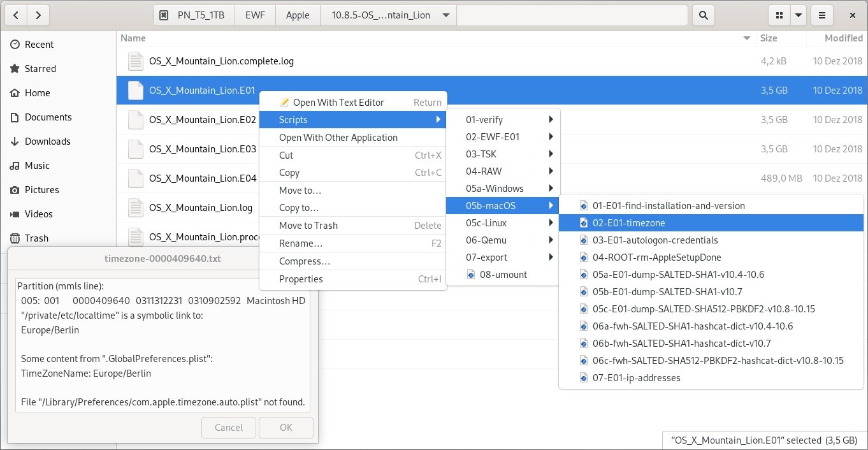Screen dimensions: 868x450
Task: Choose Open With Text Editor
Action: 353,102
